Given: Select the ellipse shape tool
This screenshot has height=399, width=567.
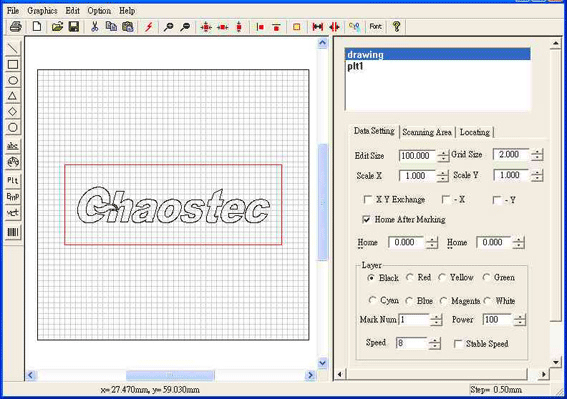Looking at the screenshot, I should [x=13, y=80].
